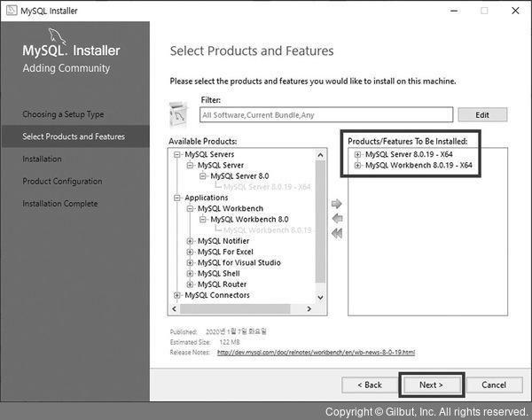
Task: Select the MySQL Shell tree item label
Action: coord(218,274)
